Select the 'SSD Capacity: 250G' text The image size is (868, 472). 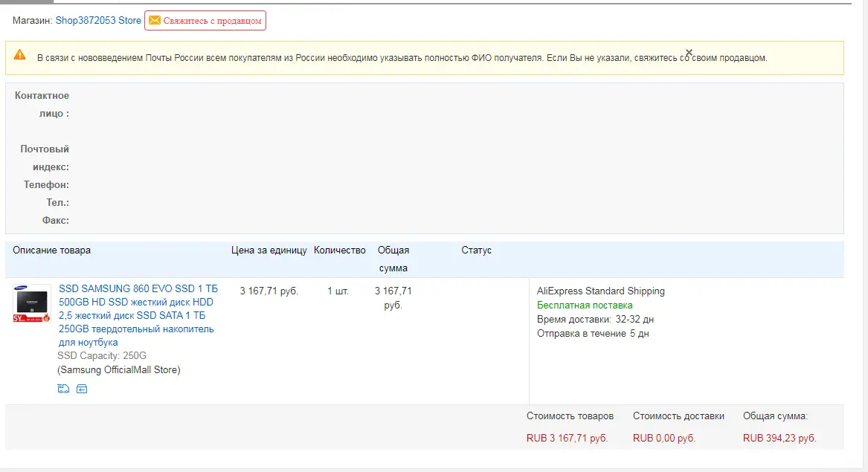(102, 356)
